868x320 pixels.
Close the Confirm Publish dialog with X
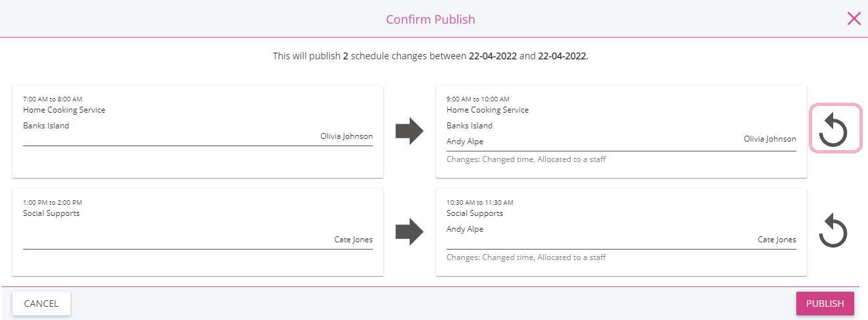(x=854, y=18)
